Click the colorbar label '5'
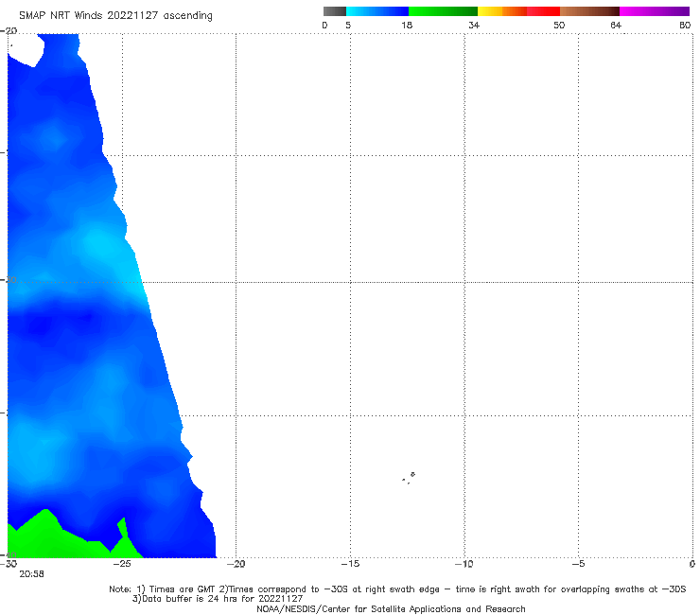 click(x=348, y=26)
